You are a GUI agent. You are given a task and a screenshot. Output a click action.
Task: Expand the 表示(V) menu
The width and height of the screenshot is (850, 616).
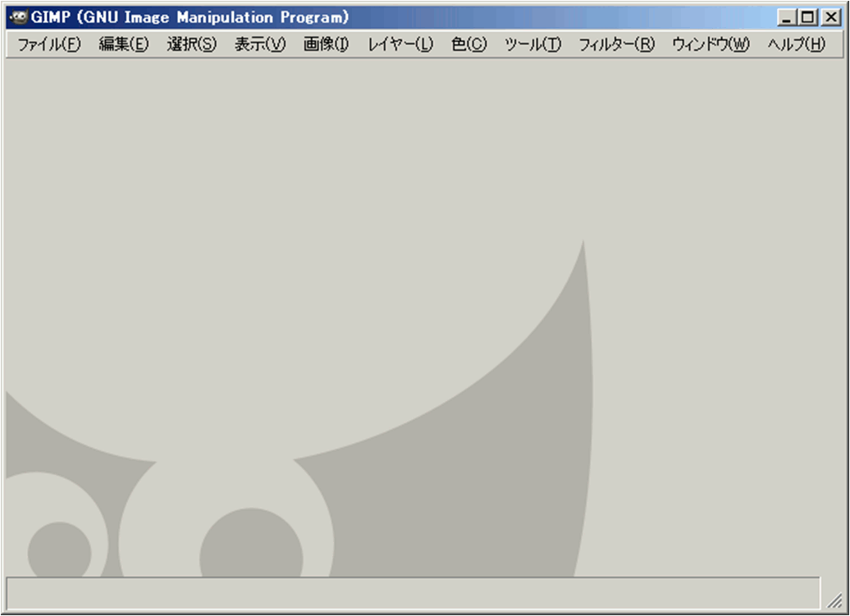[259, 45]
